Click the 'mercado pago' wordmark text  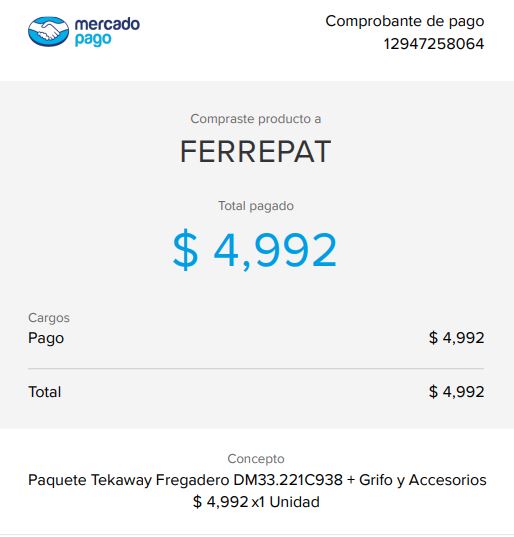pos(107,32)
